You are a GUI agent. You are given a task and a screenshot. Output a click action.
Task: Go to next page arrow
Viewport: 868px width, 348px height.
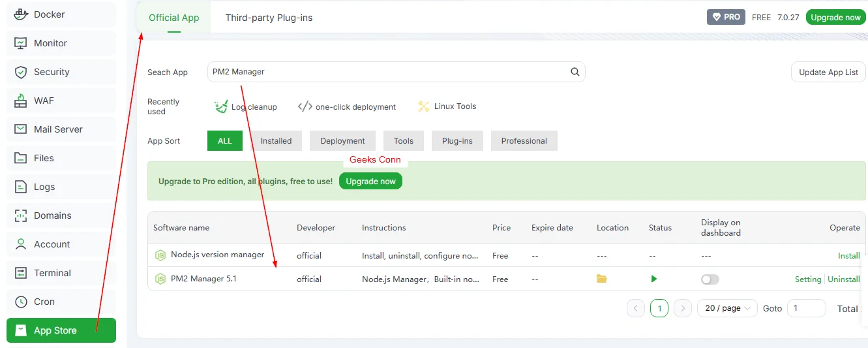[683, 308]
